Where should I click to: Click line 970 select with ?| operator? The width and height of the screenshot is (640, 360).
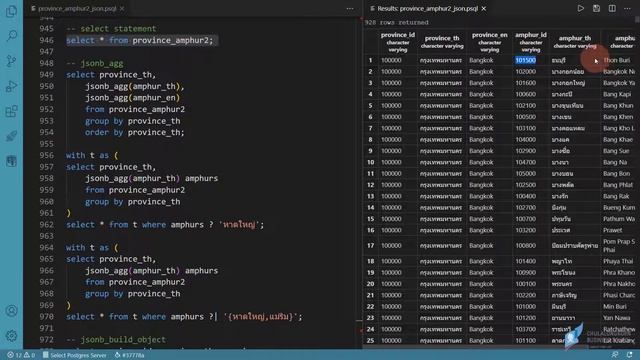click(x=184, y=317)
